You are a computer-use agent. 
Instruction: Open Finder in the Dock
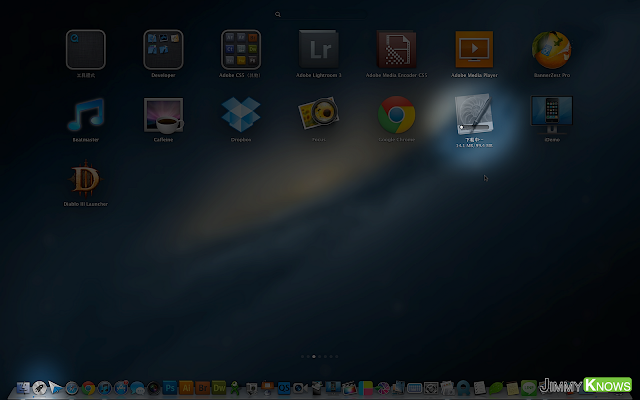(23, 387)
